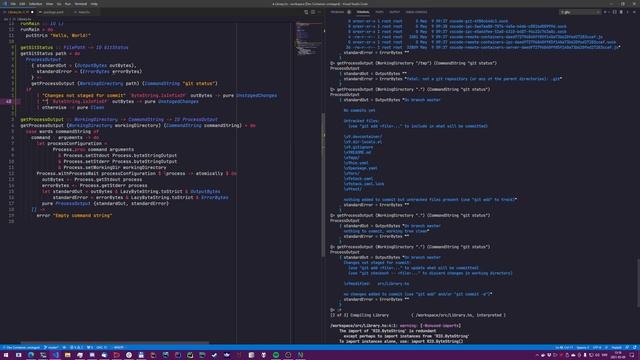Click the /workspace/src/Library.hs warning line

click(x=396, y=326)
